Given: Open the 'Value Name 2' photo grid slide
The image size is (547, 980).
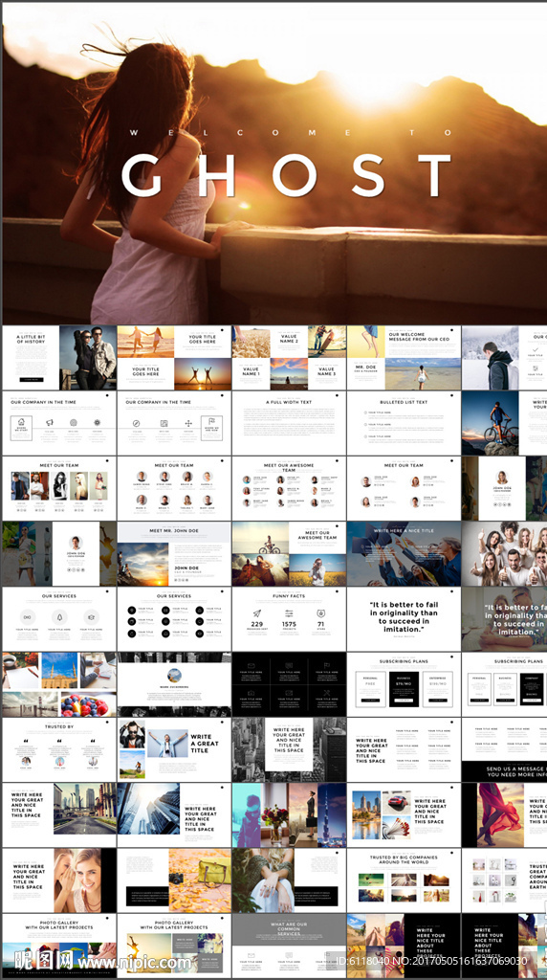Looking at the screenshot, I should click(289, 358).
